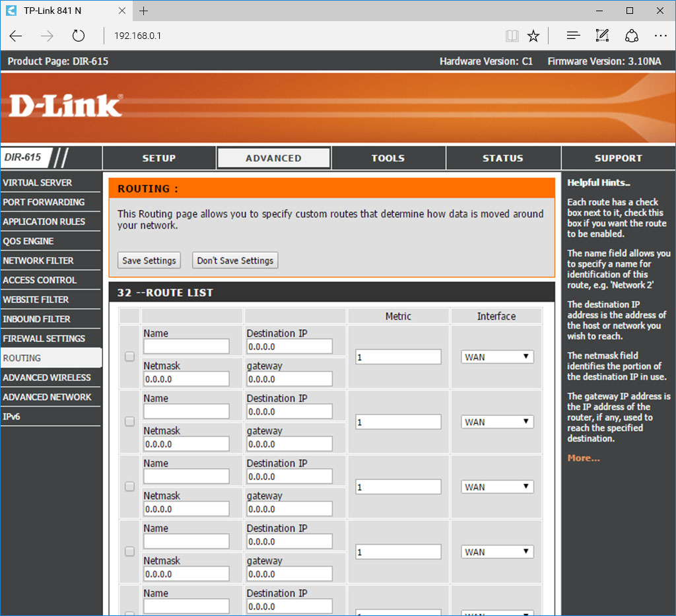Add page to favorites star icon
This screenshot has width=676, height=616.
click(x=533, y=36)
